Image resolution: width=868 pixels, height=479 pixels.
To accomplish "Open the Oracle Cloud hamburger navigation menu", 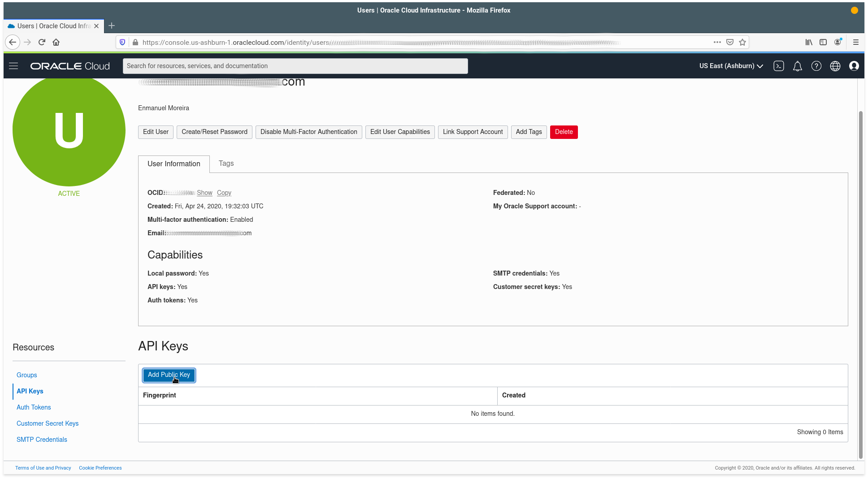I will [x=13, y=66].
